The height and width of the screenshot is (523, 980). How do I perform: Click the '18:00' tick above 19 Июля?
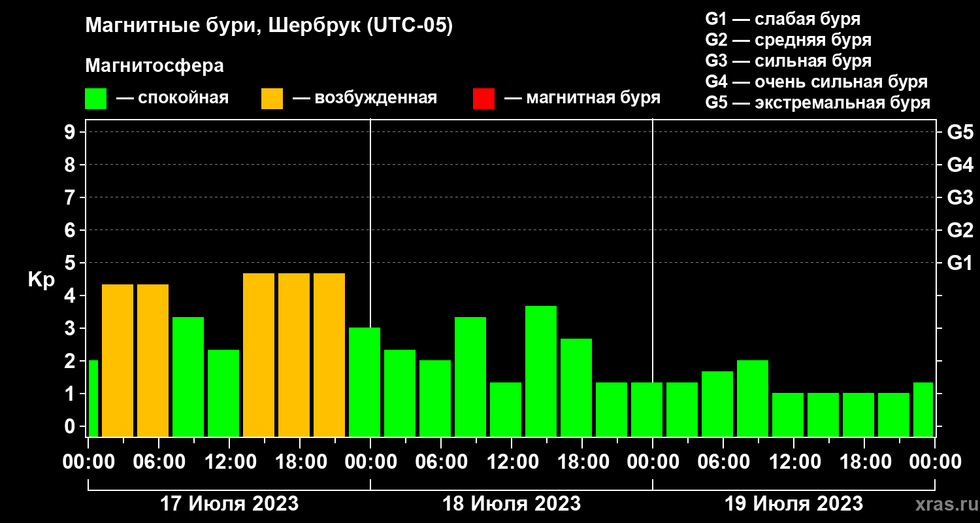864,462
